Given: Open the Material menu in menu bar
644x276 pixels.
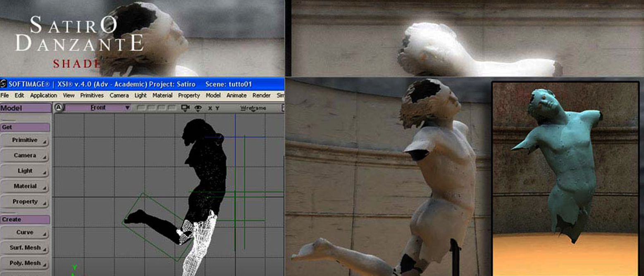Looking at the screenshot, I should point(162,95).
